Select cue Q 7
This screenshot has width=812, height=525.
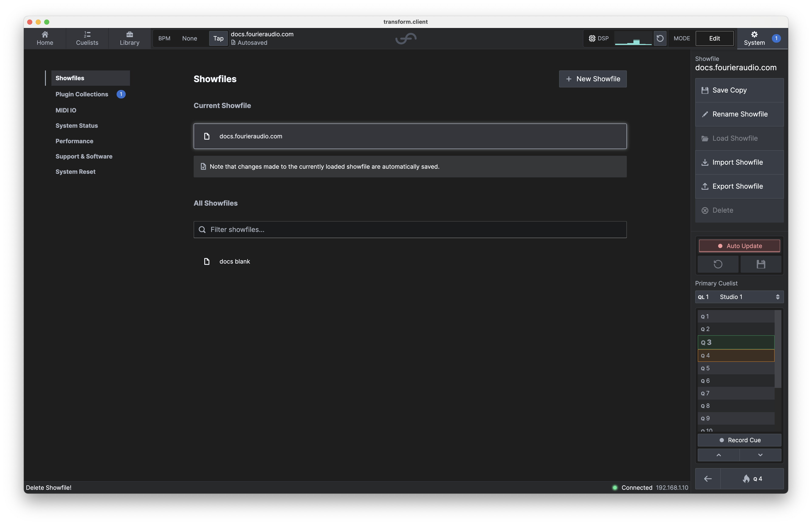(736, 393)
